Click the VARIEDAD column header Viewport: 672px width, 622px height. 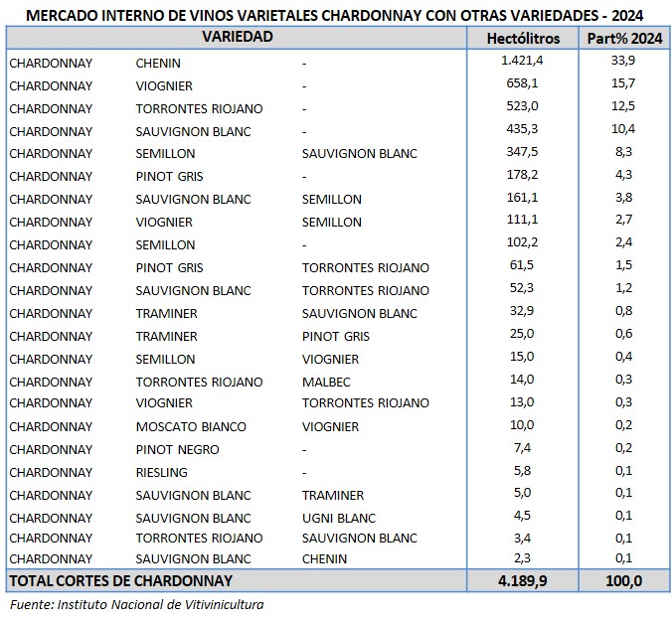[237, 38]
